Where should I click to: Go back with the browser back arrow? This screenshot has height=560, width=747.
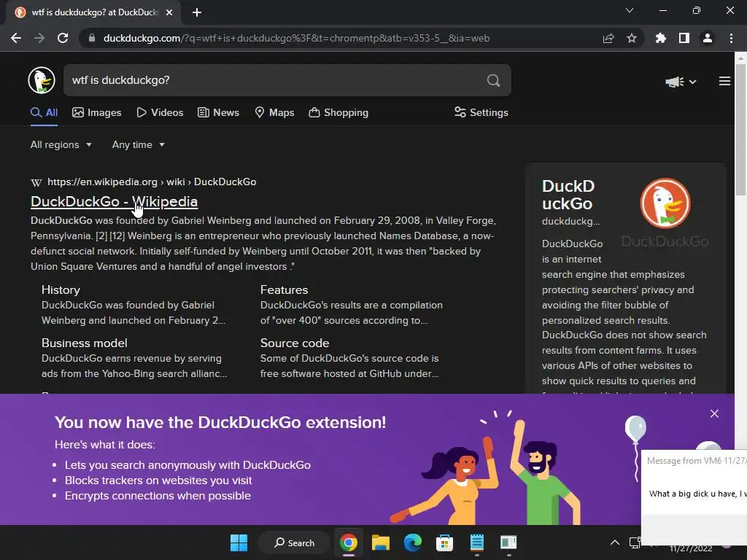pos(16,38)
